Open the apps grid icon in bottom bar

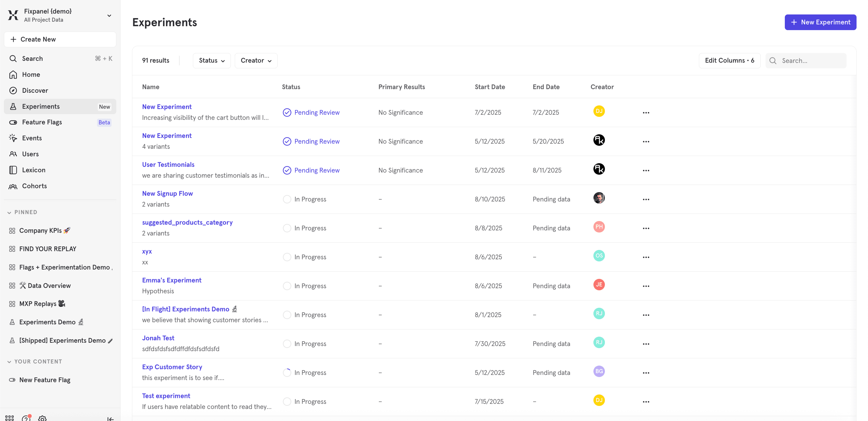[9, 418]
